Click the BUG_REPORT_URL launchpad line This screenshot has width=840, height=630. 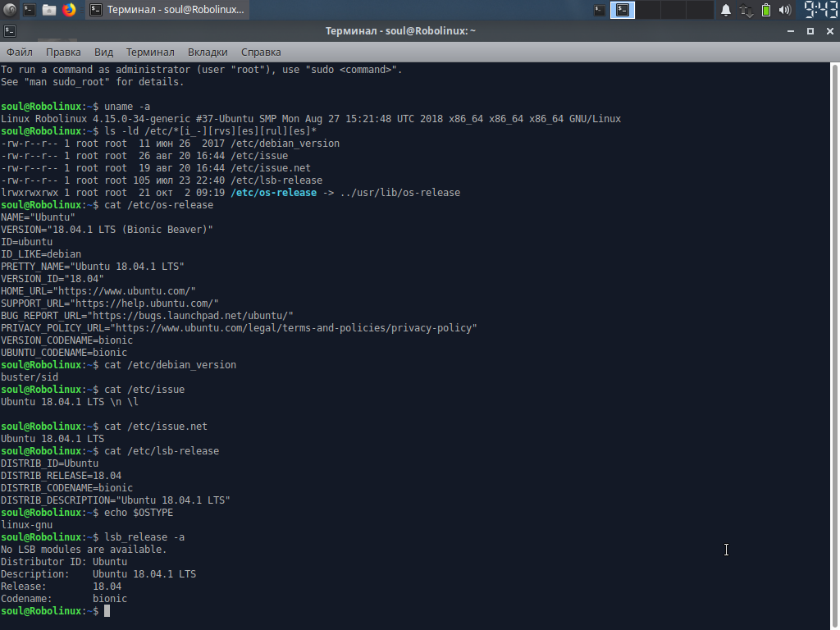[x=148, y=316]
